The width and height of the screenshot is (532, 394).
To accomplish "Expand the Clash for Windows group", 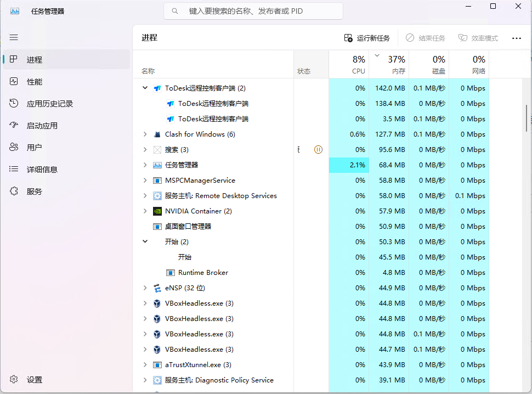I will pos(145,134).
